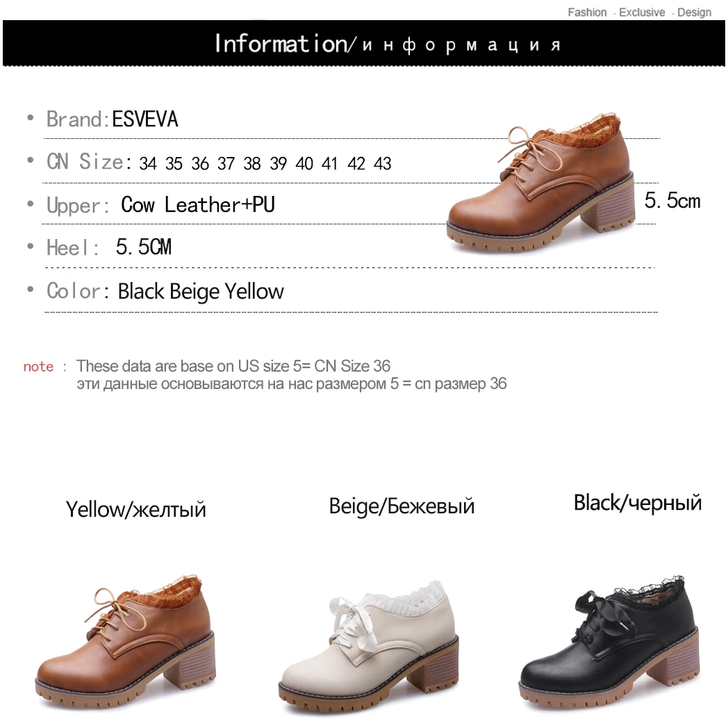Click the Cow Leather+PU upper text
728x728 pixels.
click(x=198, y=205)
